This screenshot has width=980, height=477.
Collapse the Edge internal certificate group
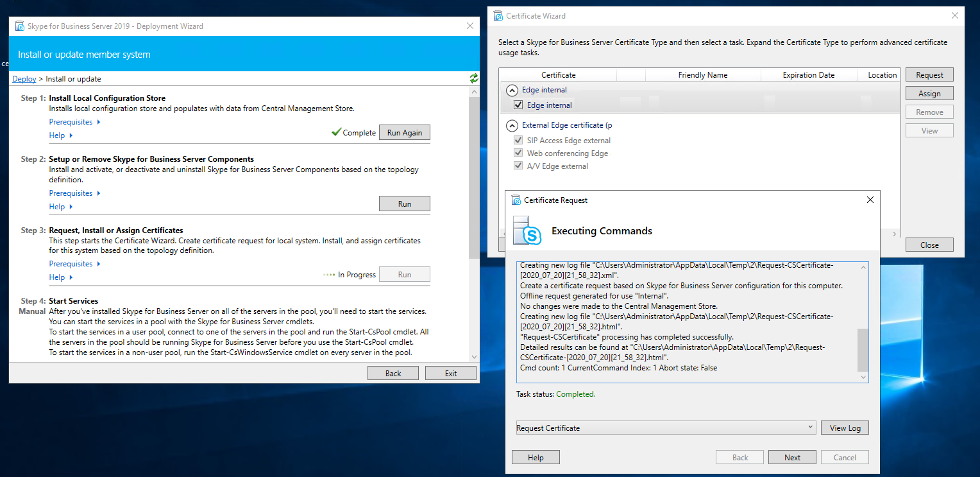pos(512,91)
